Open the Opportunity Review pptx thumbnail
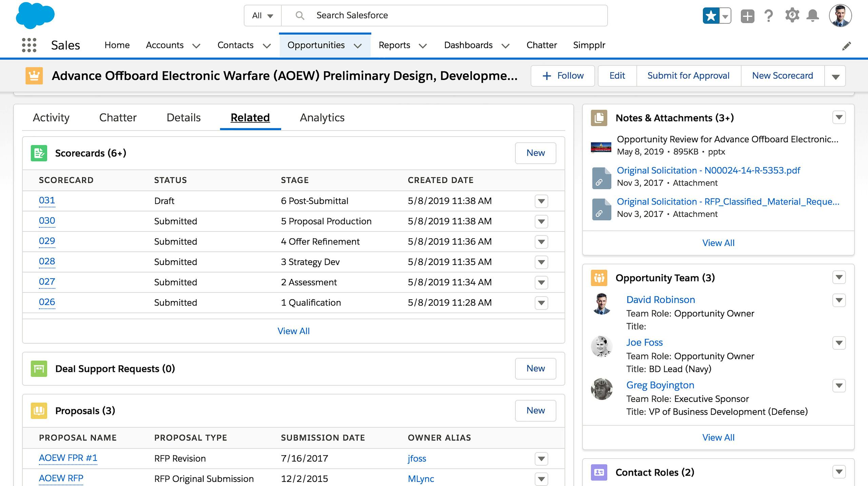 [601, 147]
